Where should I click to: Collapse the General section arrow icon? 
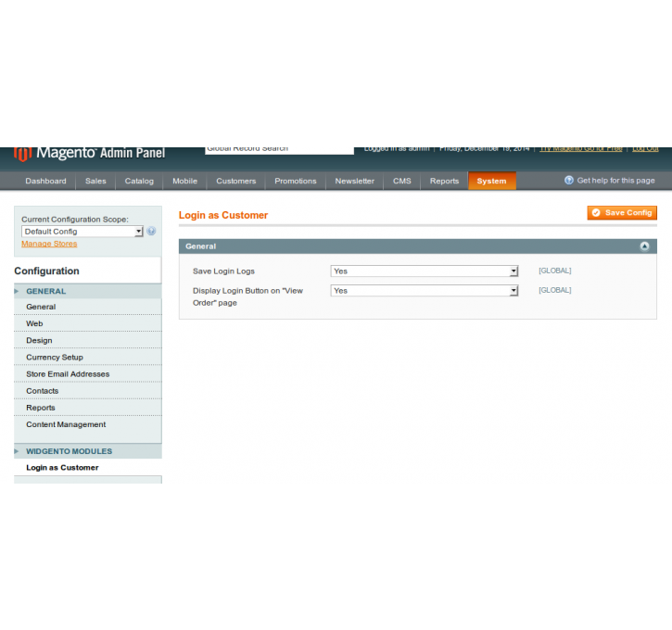coord(644,246)
